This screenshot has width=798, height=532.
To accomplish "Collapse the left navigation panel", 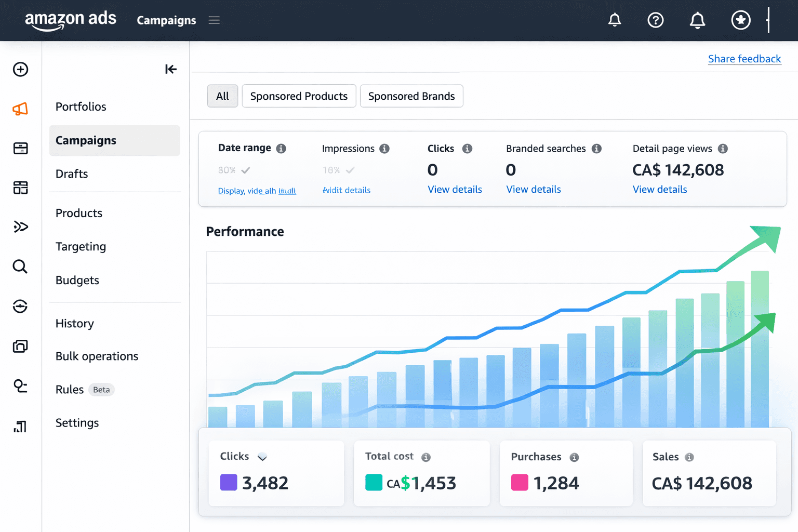I will click(170, 69).
